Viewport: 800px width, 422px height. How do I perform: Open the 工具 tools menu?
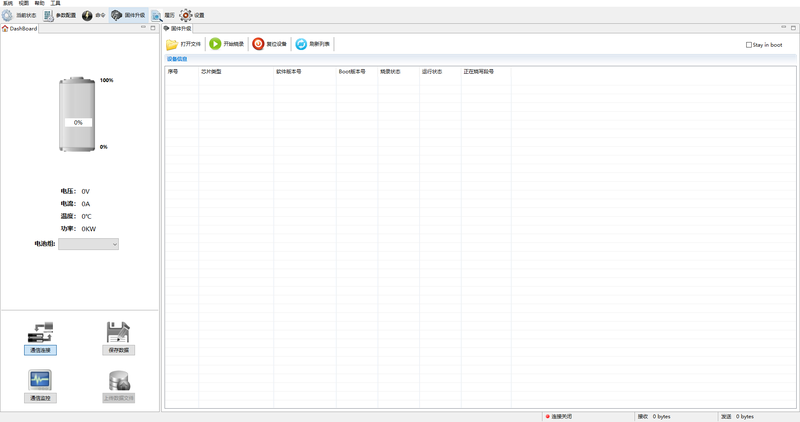[55, 4]
